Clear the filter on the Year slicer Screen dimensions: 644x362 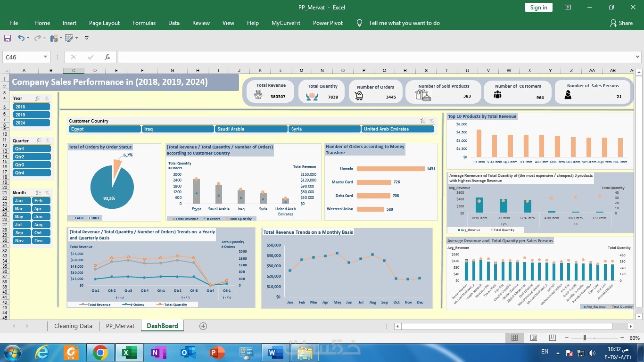tap(47, 99)
